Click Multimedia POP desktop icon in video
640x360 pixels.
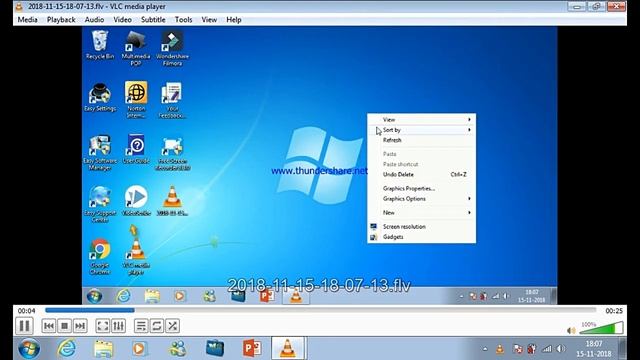[136, 48]
